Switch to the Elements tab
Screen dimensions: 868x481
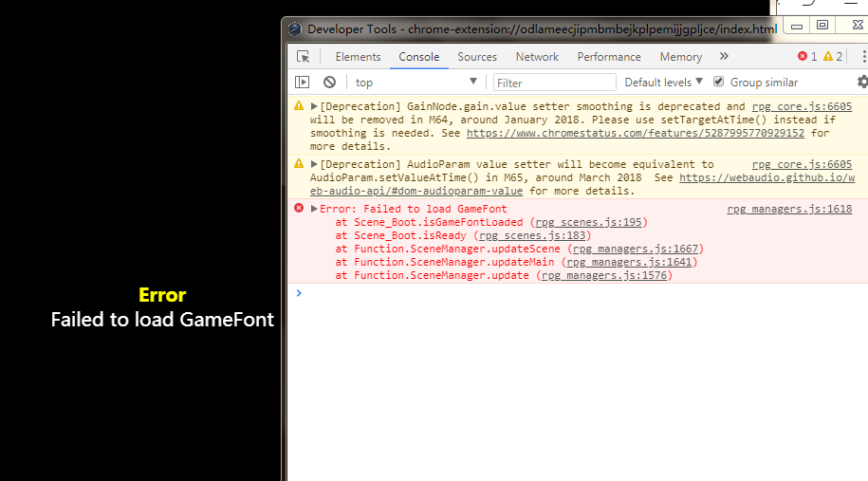pos(358,57)
